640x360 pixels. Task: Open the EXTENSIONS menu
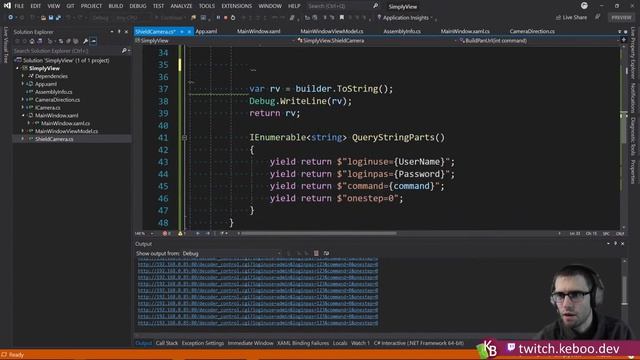tap(237, 6)
